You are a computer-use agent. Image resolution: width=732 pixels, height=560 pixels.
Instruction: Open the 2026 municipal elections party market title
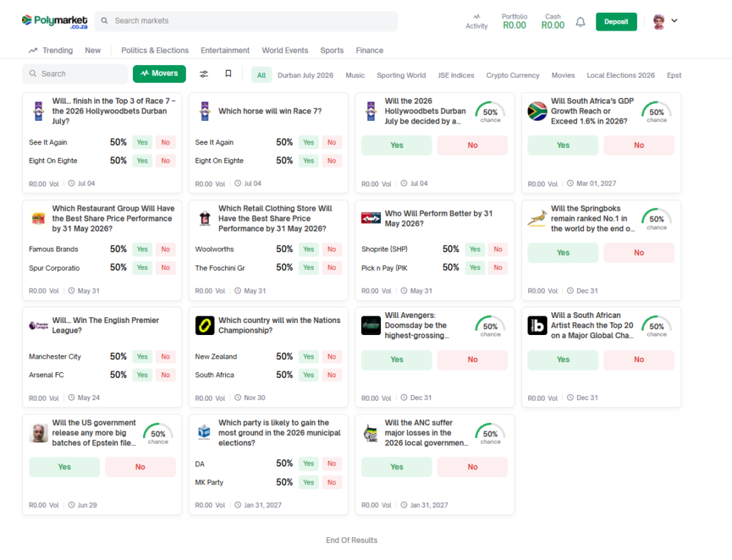280,433
